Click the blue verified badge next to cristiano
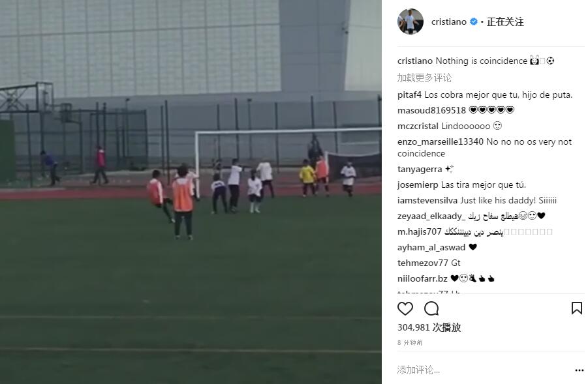The height and width of the screenshot is (384, 588). tap(474, 22)
